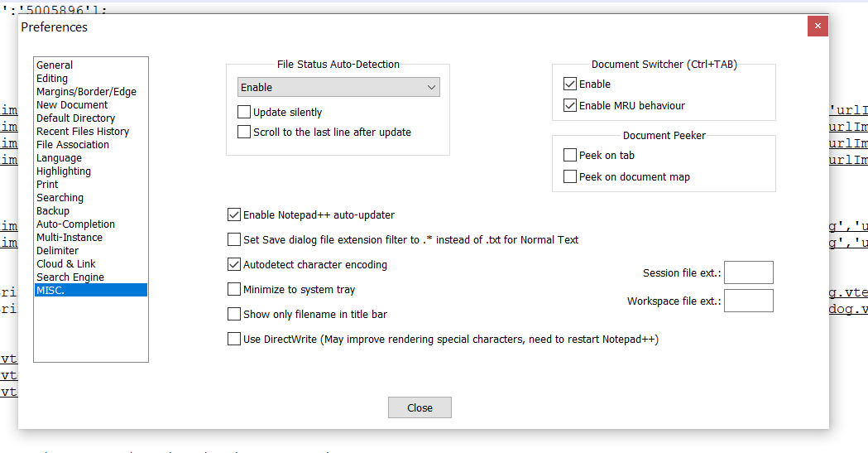Open Default Directory settings
The height and width of the screenshot is (453, 868).
click(91, 118)
